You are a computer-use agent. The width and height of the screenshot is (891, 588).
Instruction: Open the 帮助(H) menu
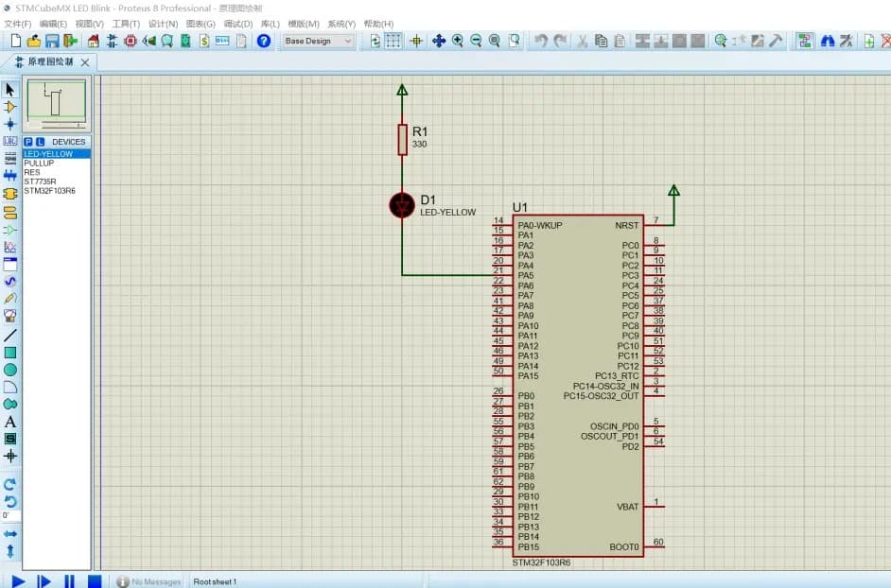378,24
